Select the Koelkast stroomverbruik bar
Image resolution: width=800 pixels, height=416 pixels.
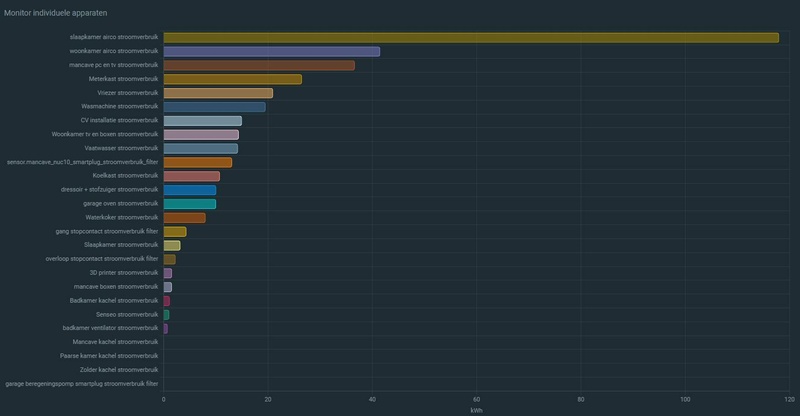point(191,176)
